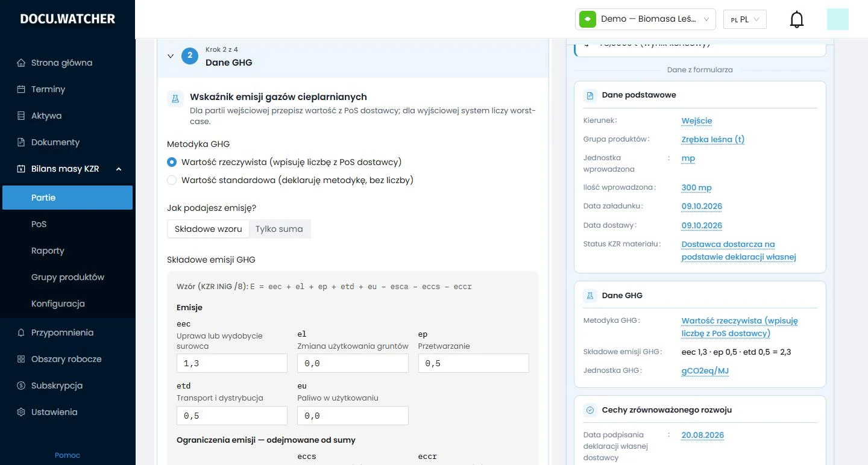
Task: Click the Dane podstawowe document icon
Action: 590,95
